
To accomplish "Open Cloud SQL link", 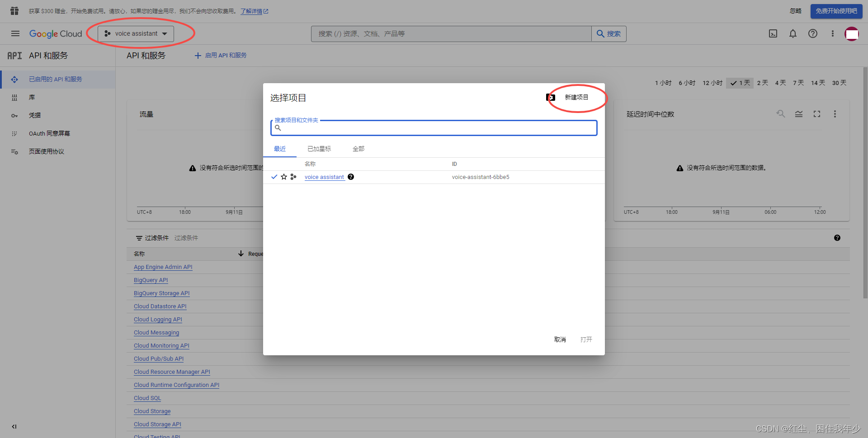I will click(x=147, y=398).
